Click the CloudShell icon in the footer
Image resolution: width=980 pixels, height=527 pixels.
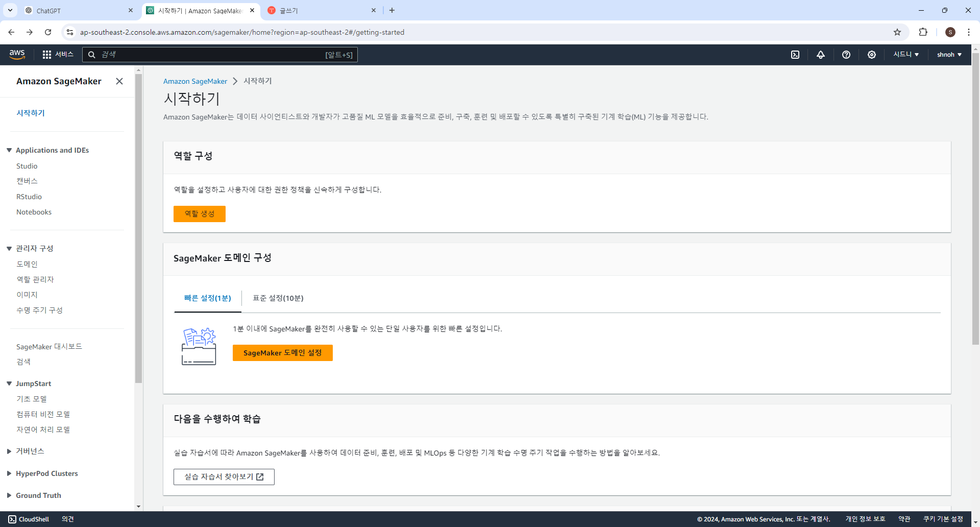point(12,519)
